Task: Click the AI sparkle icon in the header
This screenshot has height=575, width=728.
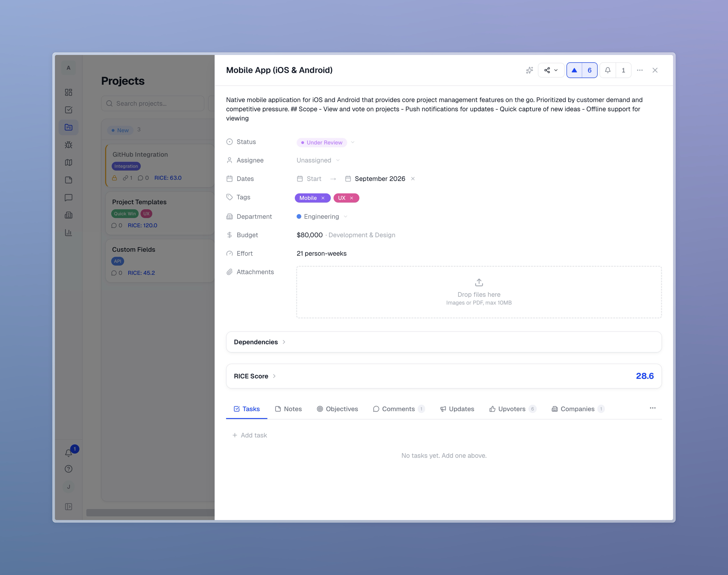Action: [529, 70]
